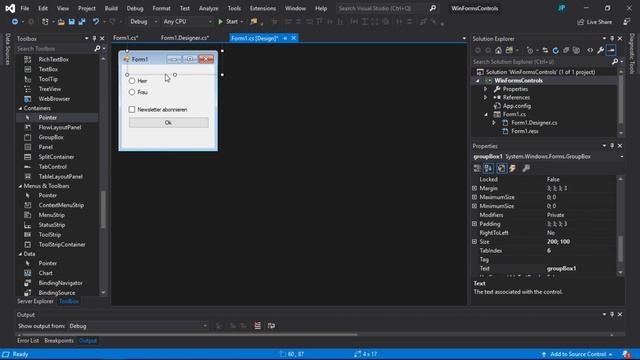The image size is (640, 360).
Task: Open the Show output from dropdown
Action: click(x=138, y=326)
